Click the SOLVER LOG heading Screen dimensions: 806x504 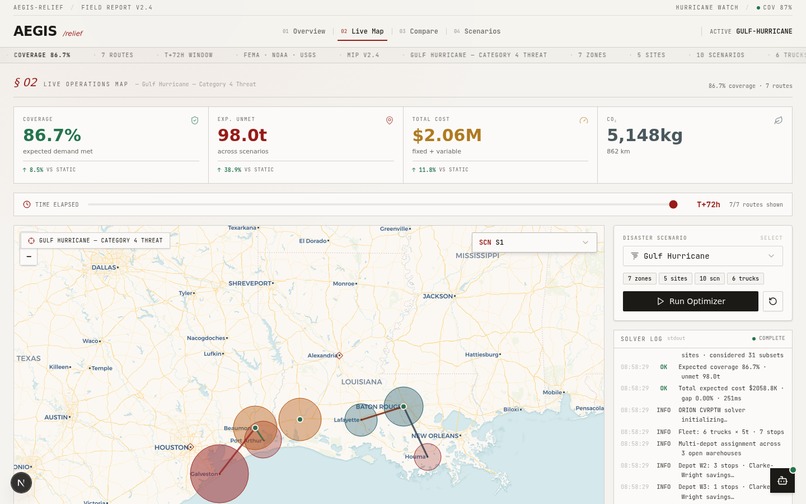pyautogui.click(x=641, y=338)
